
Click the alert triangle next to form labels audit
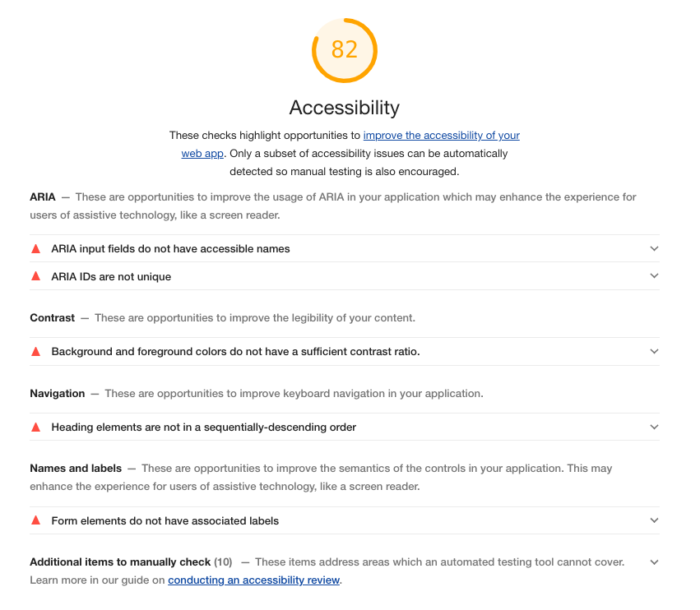point(35,520)
